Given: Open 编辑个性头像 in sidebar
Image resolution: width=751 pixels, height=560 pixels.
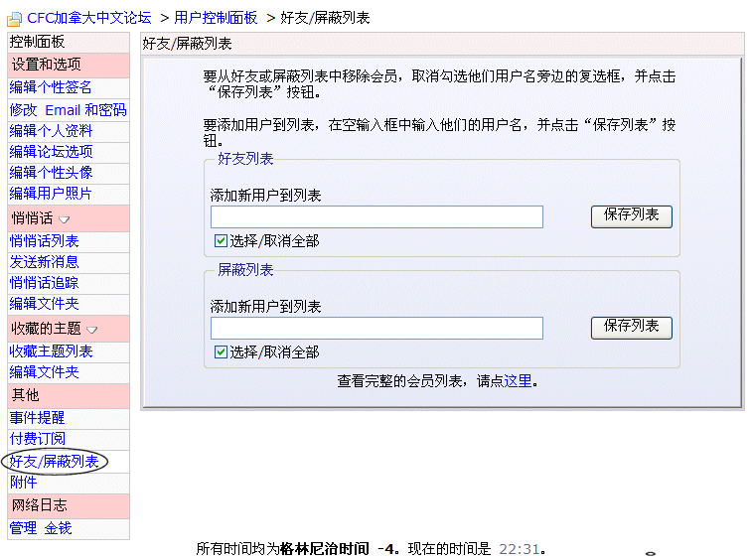Looking at the screenshot, I should click(x=51, y=173).
